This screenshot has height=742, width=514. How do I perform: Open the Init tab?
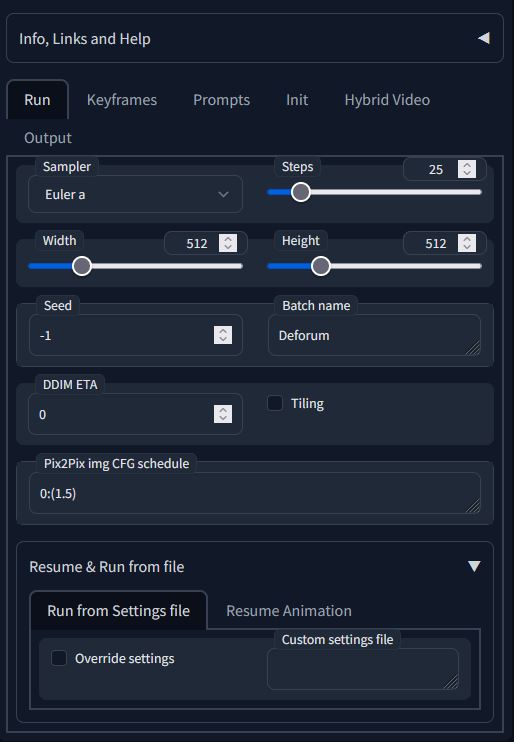(x=297, y=100)
